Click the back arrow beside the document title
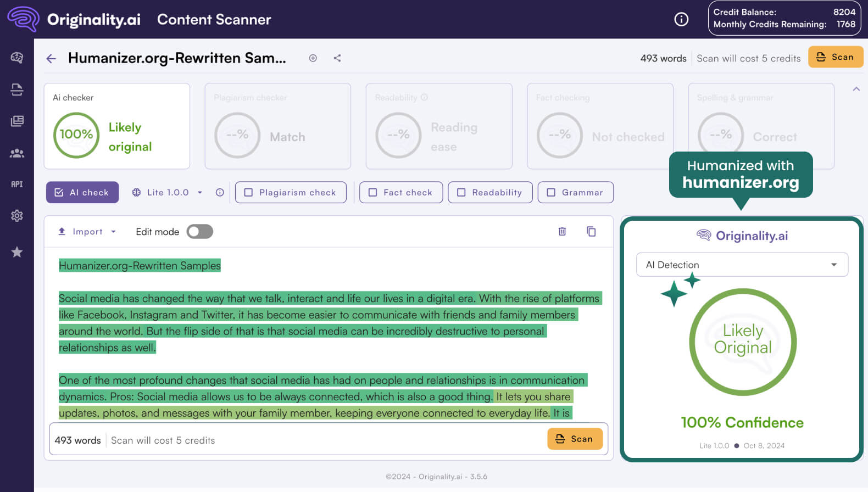Screen dimensions: 868x492 tap(51, 59)
